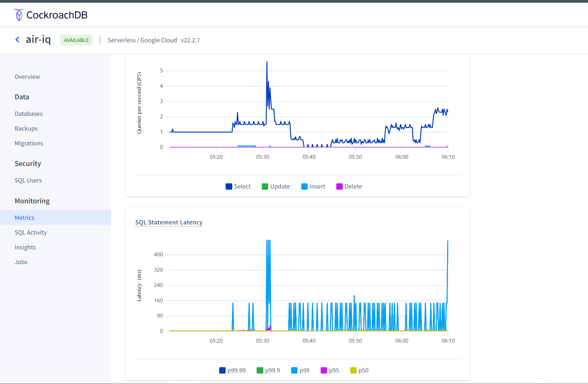Open the Insights page
588x384 pixels.
click(x=25, y=247)
